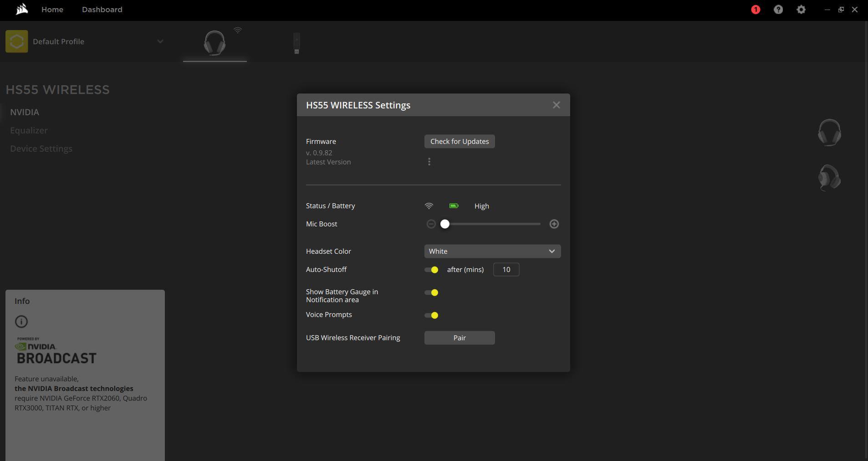The width and height of the screenshot is (868, 461).
Task: Click the Corsair sails logo icon
Action: (x=21, y=10)
